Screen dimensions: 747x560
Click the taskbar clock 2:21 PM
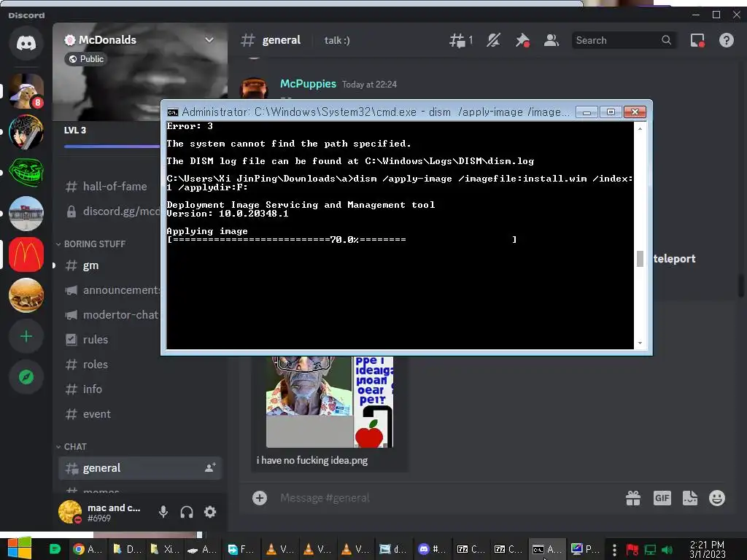click(x=708, y=549)
